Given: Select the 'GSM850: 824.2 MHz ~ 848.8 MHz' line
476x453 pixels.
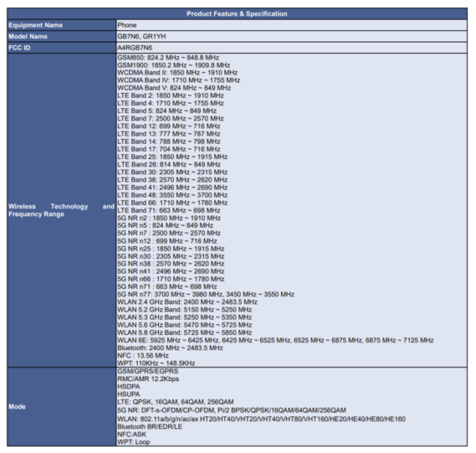Looking at the screenshot, I should click(168, 58).
